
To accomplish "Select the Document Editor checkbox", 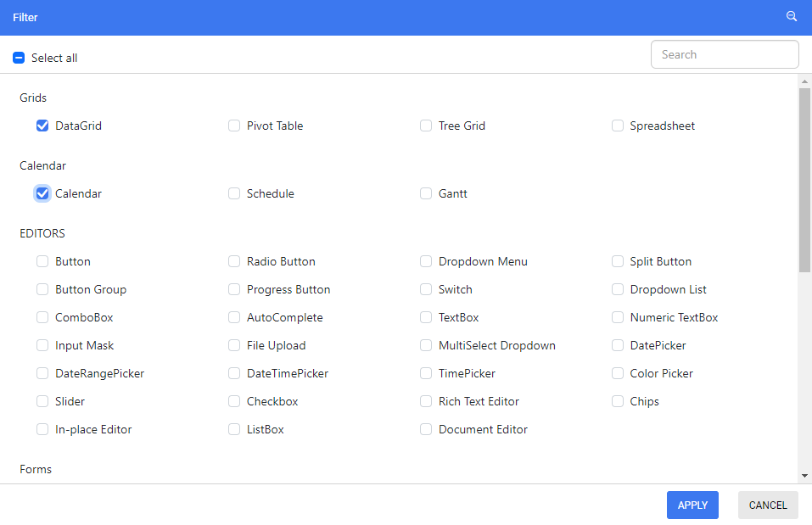I will (x=426, y=429).
